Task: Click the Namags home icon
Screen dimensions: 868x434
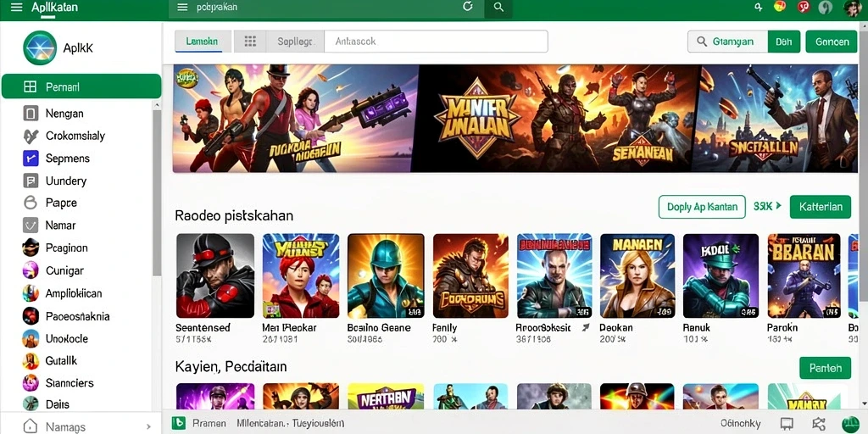Action: pos(31,427)
